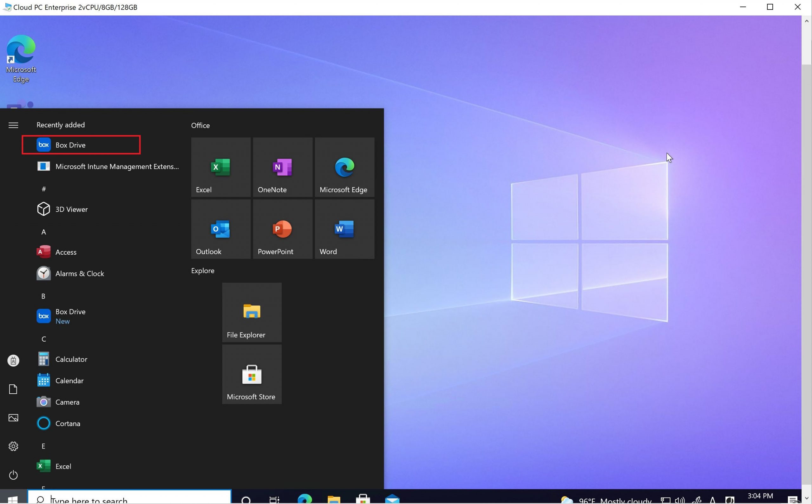Expand the Start menu hamburger navigation
Viewport: 812px width, 504px height.
(x=13, y=125)
